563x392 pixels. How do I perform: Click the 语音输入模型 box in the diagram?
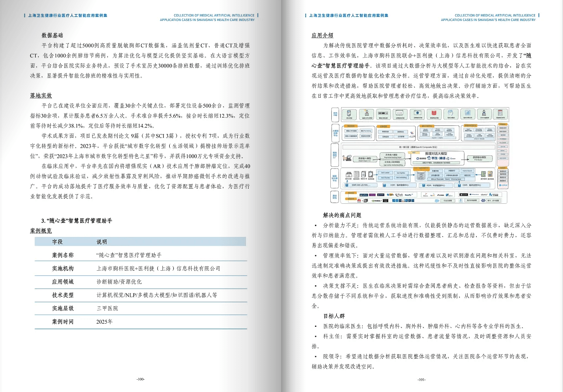click(365, 159)
